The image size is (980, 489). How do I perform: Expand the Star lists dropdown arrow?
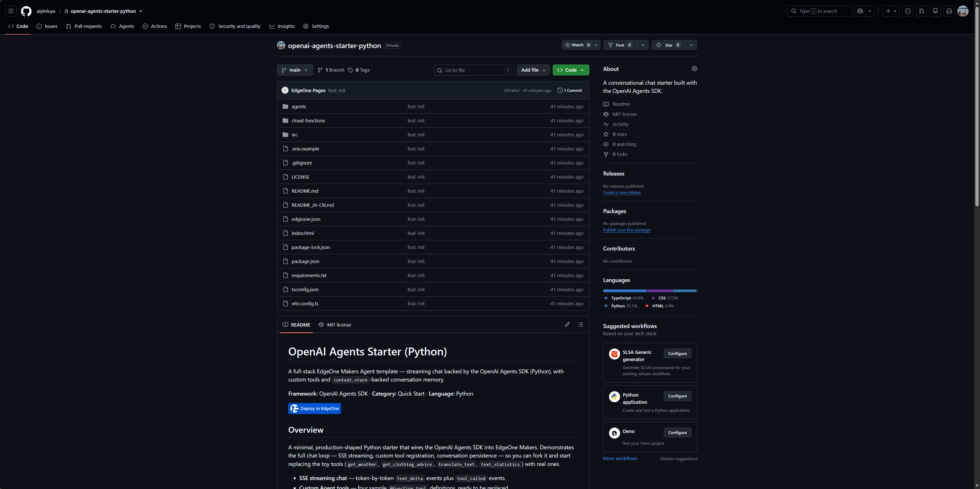(691, 45)
